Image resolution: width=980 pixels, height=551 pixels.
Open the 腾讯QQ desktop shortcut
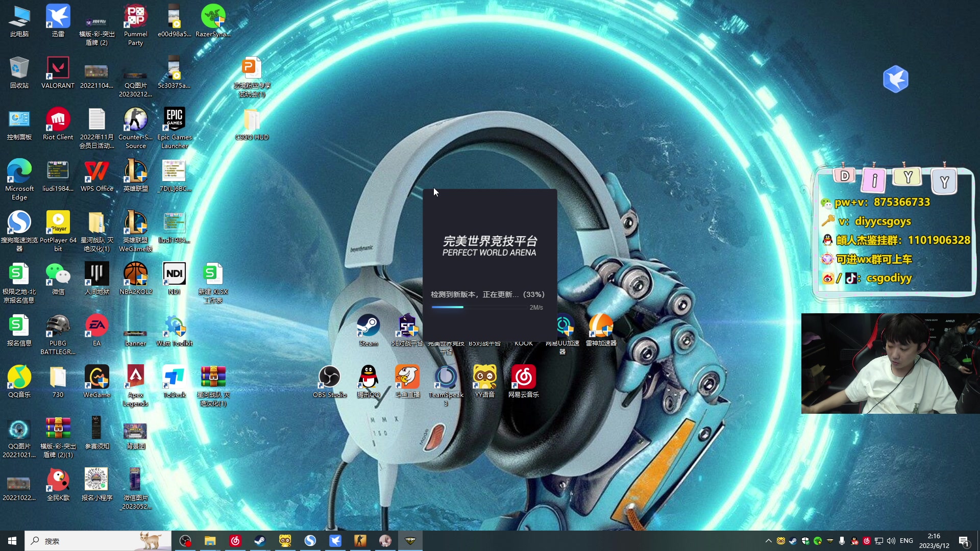click(x=369, y=382)
